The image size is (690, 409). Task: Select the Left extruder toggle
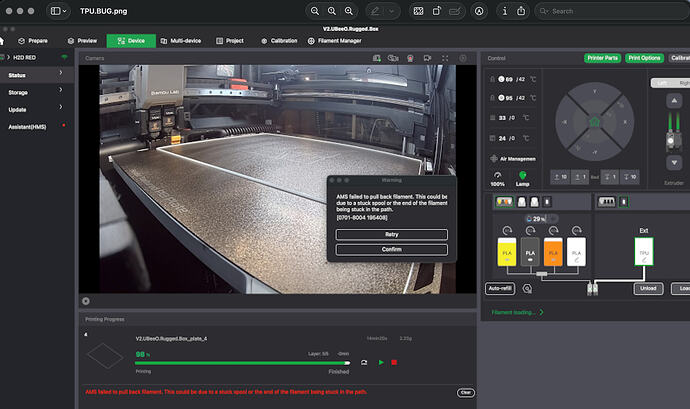pos(661,83)
